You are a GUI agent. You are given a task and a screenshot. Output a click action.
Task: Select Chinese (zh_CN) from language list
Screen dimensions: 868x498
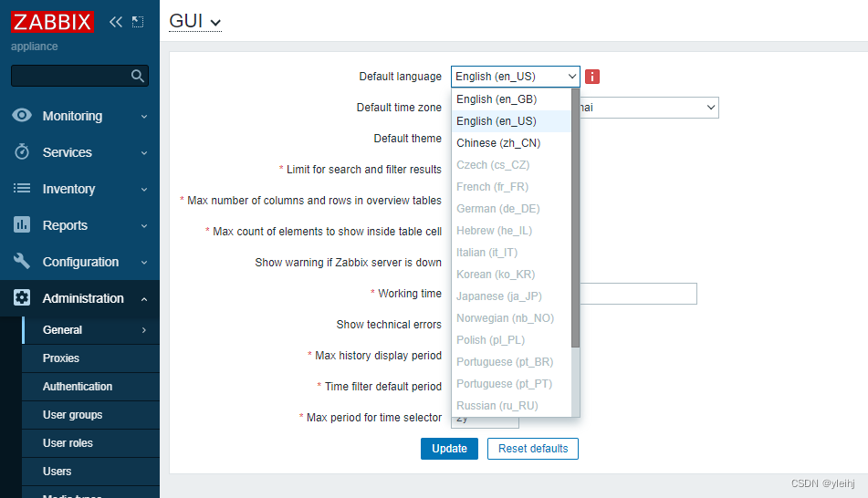498,143
